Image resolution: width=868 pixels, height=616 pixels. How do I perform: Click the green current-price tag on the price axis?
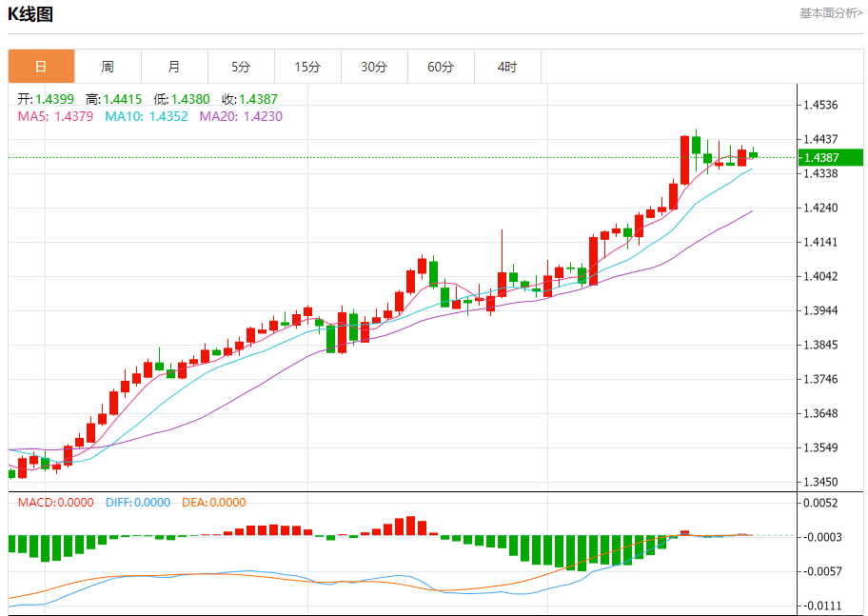click(832, 157)
